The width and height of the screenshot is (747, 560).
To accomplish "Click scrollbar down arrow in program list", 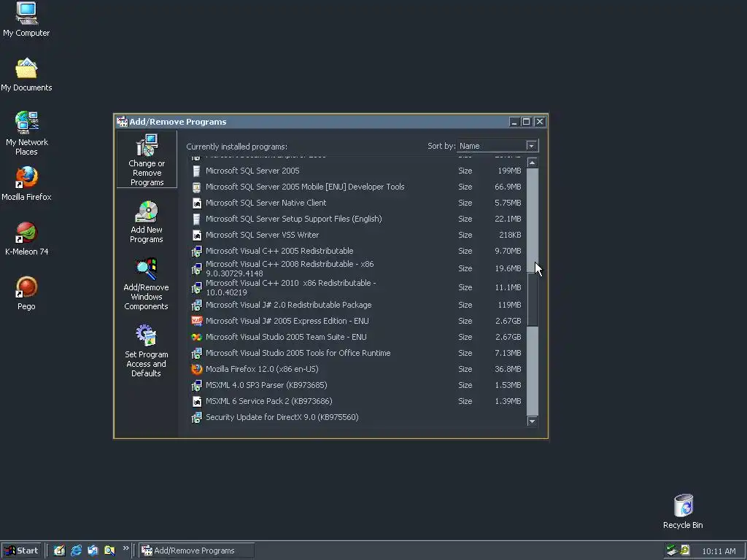I will [x=532, y=421].
